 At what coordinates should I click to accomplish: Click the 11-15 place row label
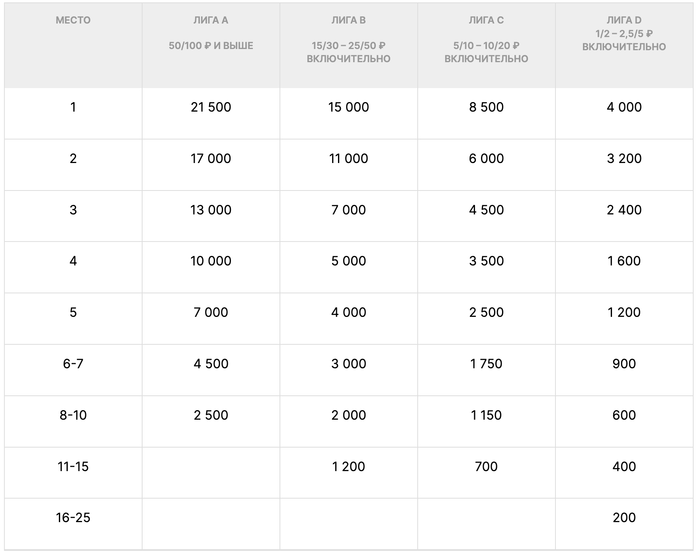pos(73,466)
